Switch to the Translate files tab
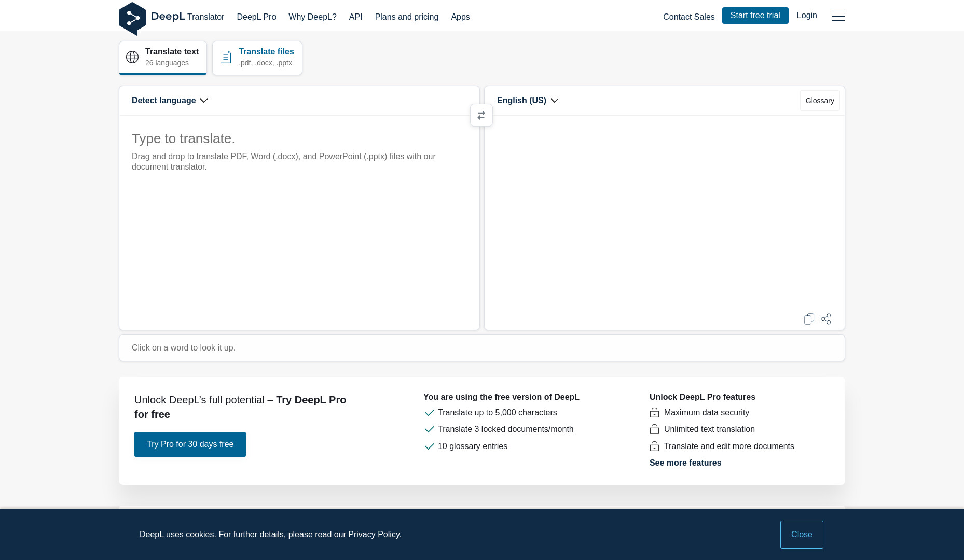Image resolution: width=964 pixels, height=560 pixels. click(x=257, y=58)
